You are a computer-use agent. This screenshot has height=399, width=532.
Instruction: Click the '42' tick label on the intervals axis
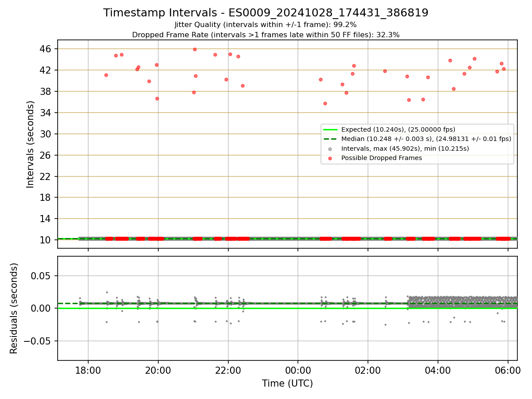click(x=47, y=70)
